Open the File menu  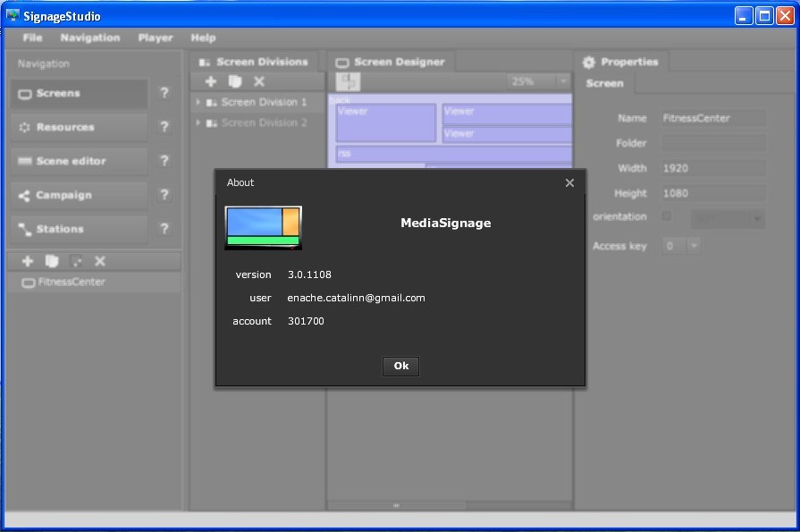(x=32, y=38)
